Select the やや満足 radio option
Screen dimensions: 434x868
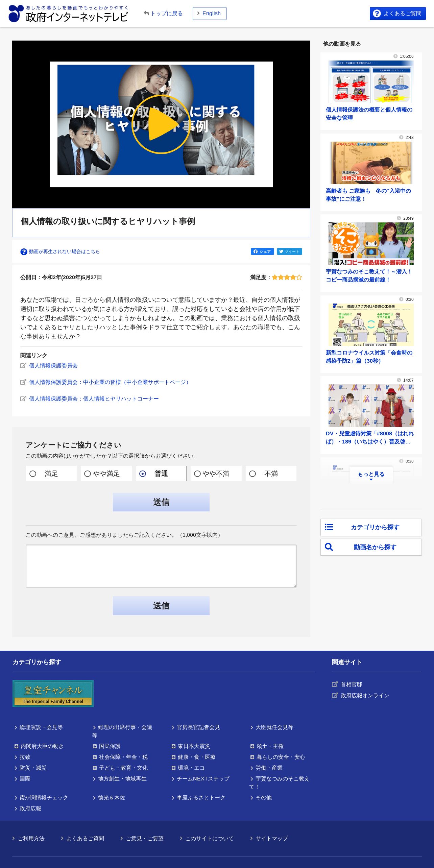[x=106, y=474]
